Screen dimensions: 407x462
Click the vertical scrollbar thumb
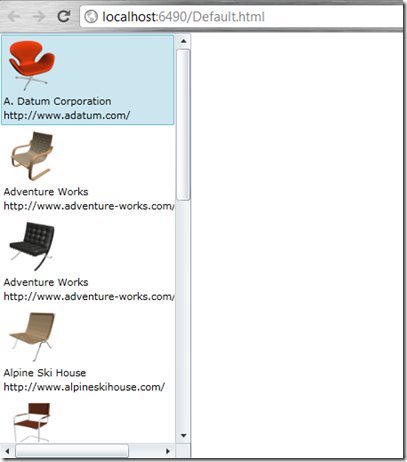183,125
